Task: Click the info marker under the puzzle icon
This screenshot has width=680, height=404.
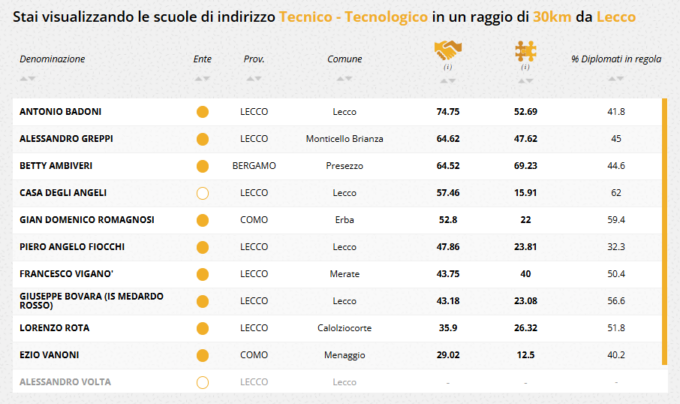Action: pyautogui.click(x=525, y=67)
